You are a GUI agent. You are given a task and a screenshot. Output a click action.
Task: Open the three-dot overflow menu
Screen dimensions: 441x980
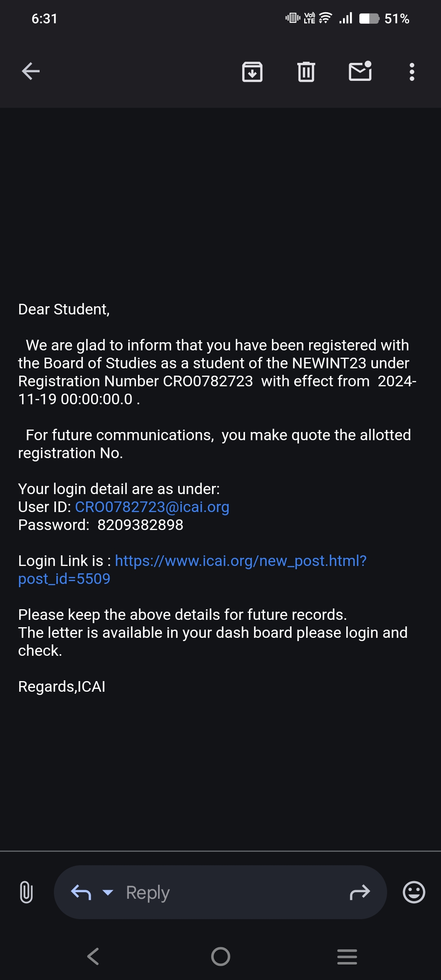[412, 72]
